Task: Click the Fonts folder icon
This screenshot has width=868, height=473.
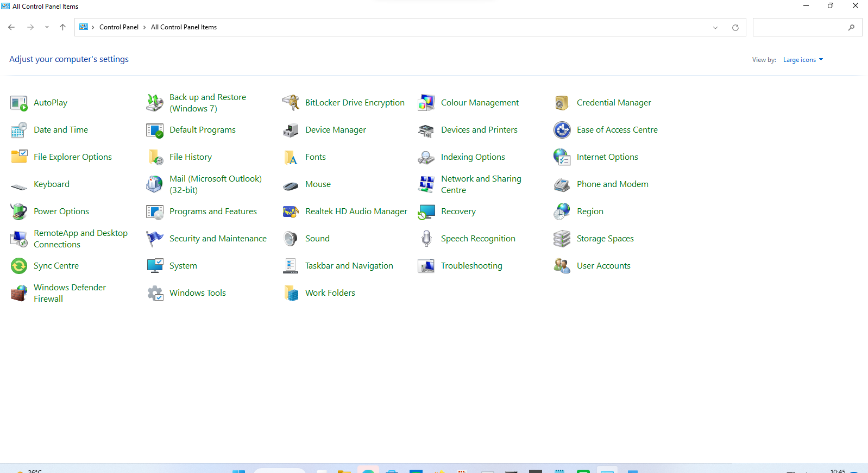Action: 291,157
